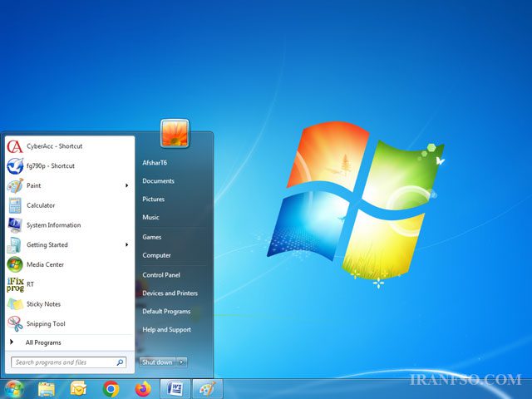Open Default Programs
This screenshot has height=399, width=532.
[166, 312]
